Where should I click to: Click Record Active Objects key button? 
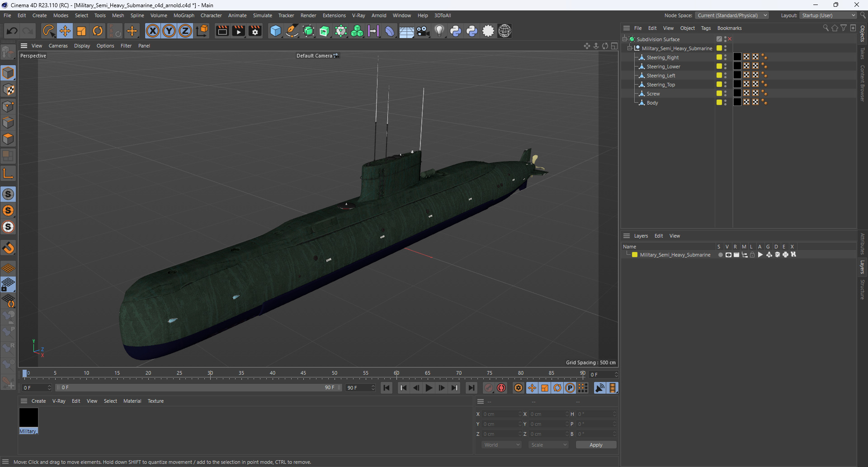pyautogui.click(x=489, y=388)
